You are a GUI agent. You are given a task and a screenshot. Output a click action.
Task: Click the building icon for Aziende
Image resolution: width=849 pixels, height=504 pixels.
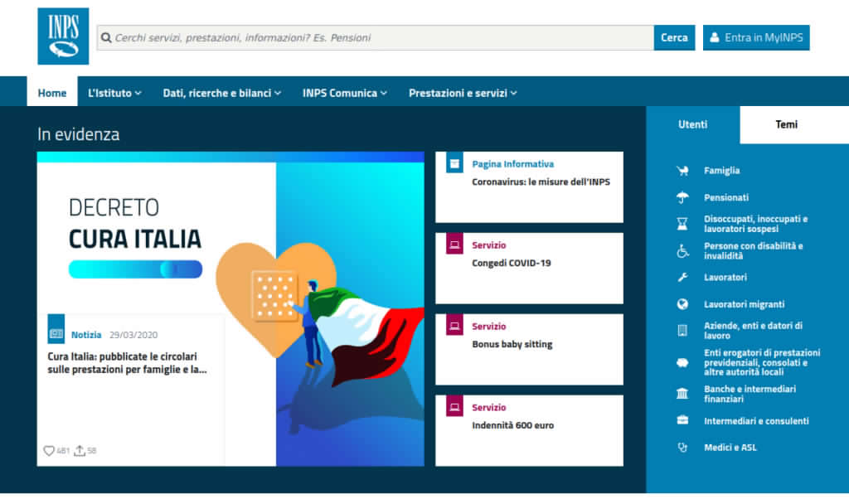(x=682, y=330)
